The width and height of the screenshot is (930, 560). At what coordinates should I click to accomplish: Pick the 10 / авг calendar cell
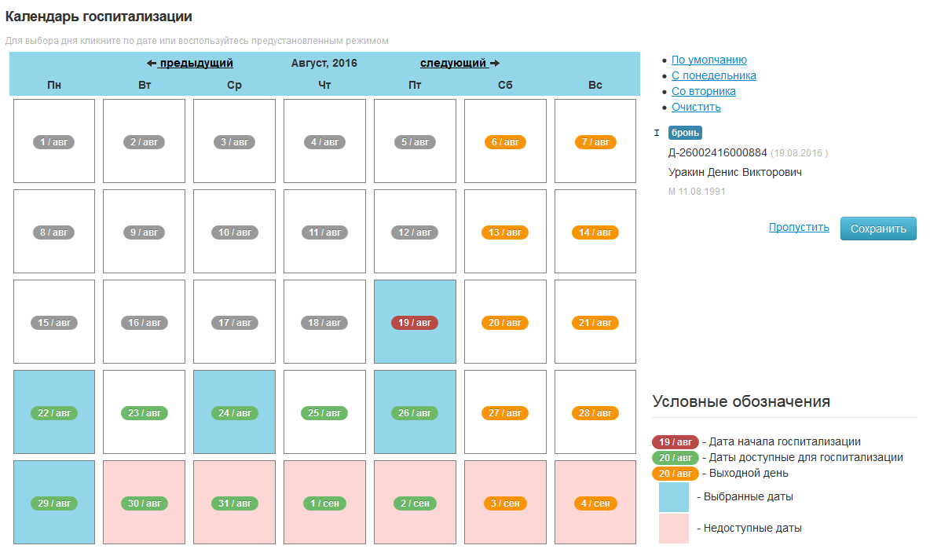[x=234, y=232]
